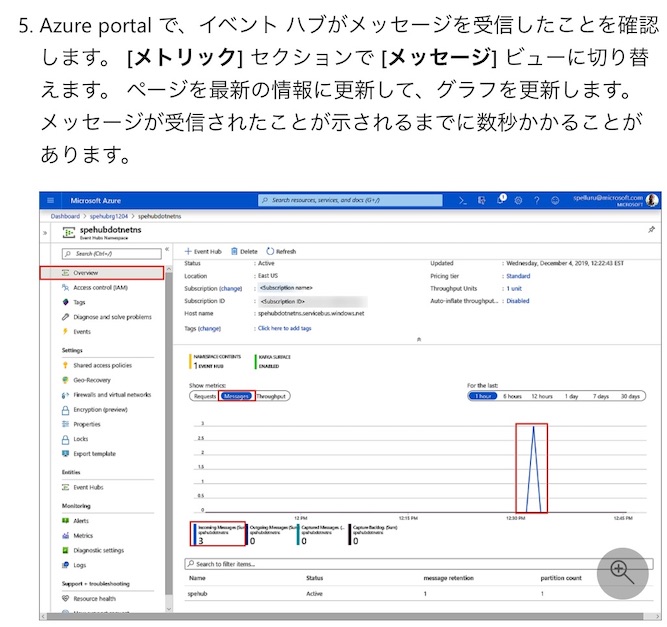Click the zoom magnifier overlay button
The image size is (667, 627).
pos(622,573)
